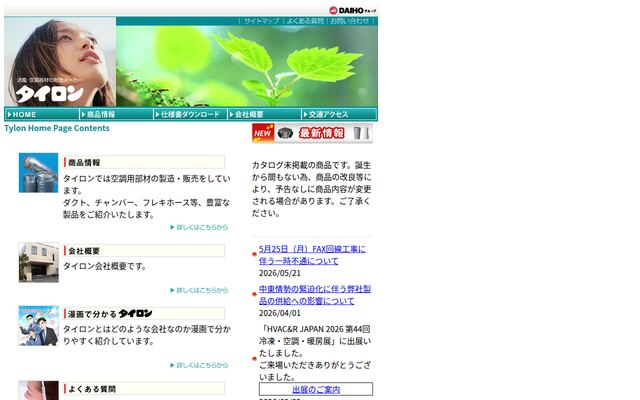The height and width of the screenshot is (400, 640).
Task: Open the よくある質問 header link
Action: pyautogui.click(x=305, y=21)
